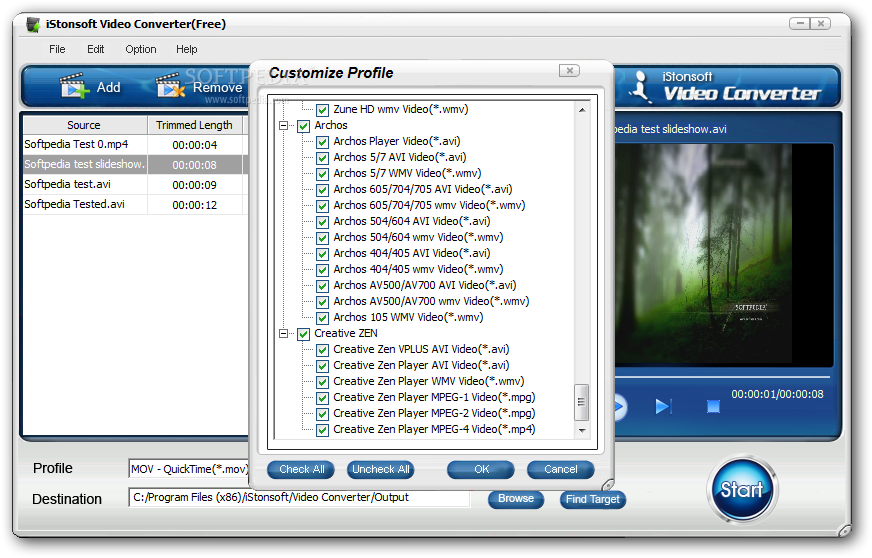Uncheck Archos Player Video(*.avi)
This screenshot has width=872, height=558.
[x=323, y=142]
